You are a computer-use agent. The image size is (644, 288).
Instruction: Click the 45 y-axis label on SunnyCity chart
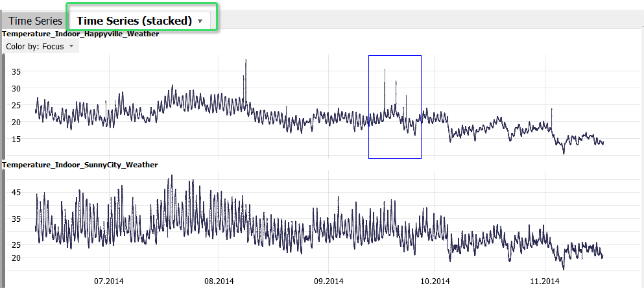coord(17,192)
